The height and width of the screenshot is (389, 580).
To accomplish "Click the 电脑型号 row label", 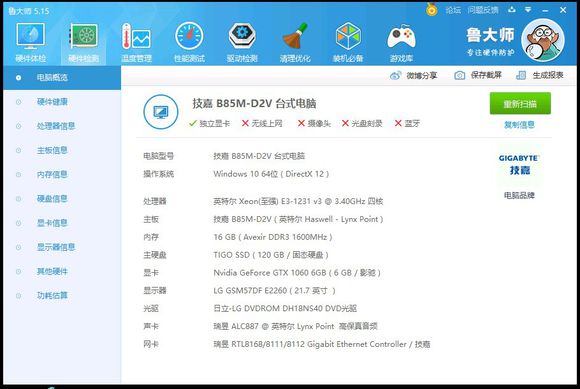I will pyautogui.click(x=158, y=156).
